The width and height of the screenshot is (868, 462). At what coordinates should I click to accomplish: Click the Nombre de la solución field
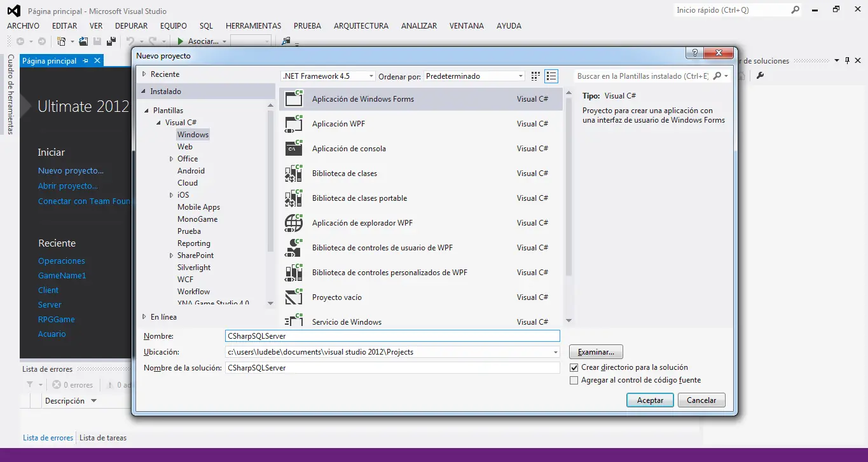point(392,368)
